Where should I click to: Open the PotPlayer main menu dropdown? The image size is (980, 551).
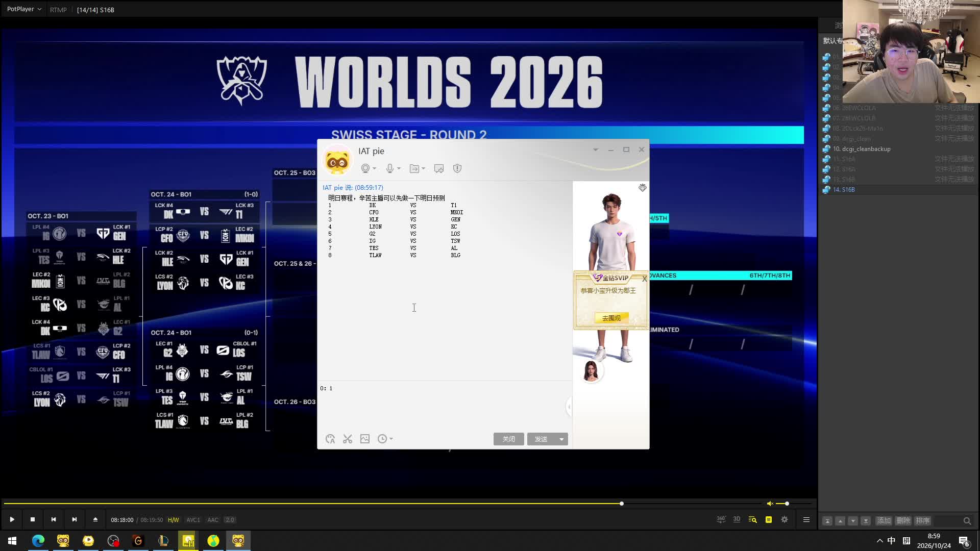[24, 9]
